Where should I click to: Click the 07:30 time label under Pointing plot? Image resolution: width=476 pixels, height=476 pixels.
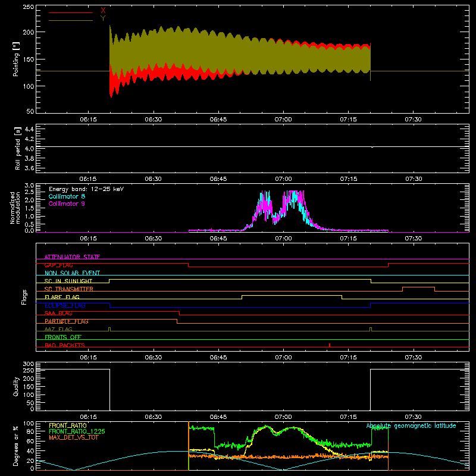coord(413,120)
